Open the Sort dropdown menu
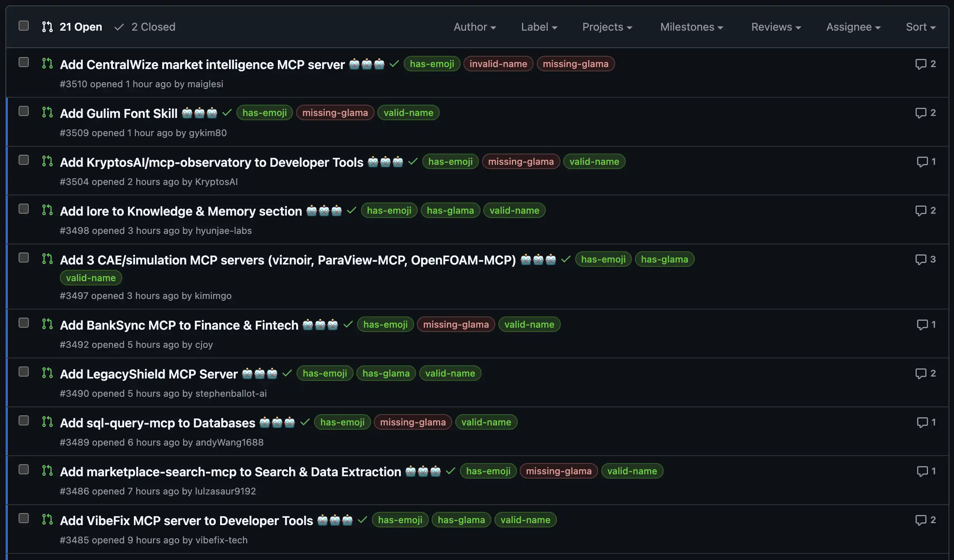This screenshot has height=560, width=954. point(920,27)
